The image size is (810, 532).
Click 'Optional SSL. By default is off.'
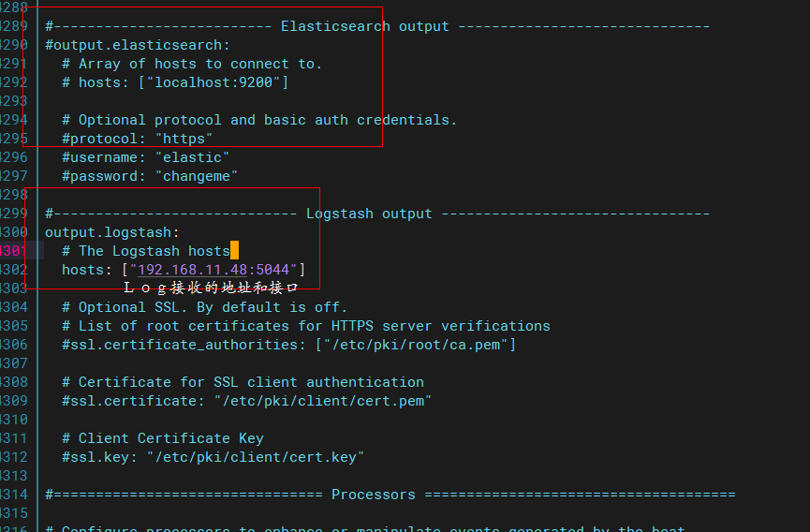click(204, 307)
